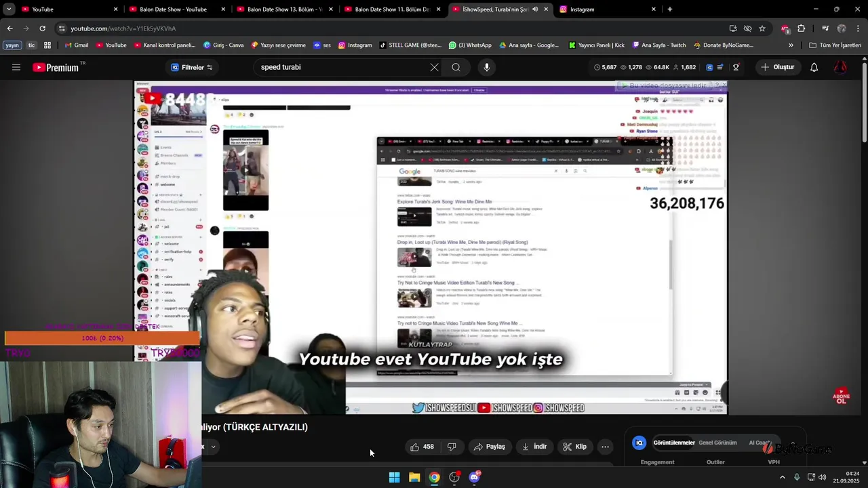
Task: Open the Yayıncı Paneli | Kick bookmark
Action: coord(597,45)
